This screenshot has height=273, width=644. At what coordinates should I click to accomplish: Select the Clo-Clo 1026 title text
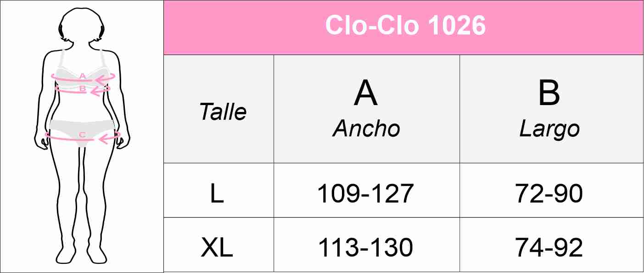(x=405, y=26)
